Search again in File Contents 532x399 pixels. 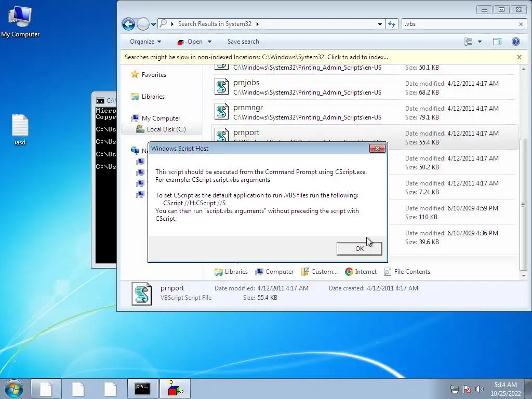407,271
